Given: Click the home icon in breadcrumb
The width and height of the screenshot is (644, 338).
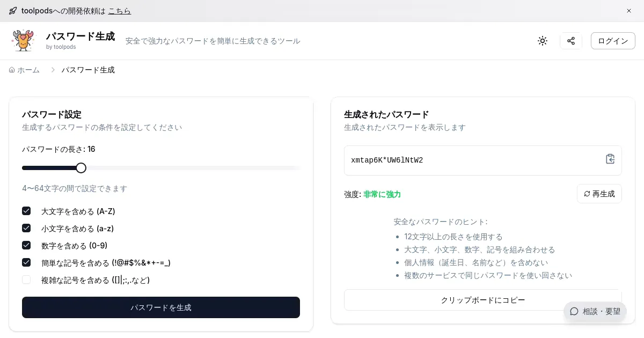Looking at the screenshot, I should coord(12,70).
